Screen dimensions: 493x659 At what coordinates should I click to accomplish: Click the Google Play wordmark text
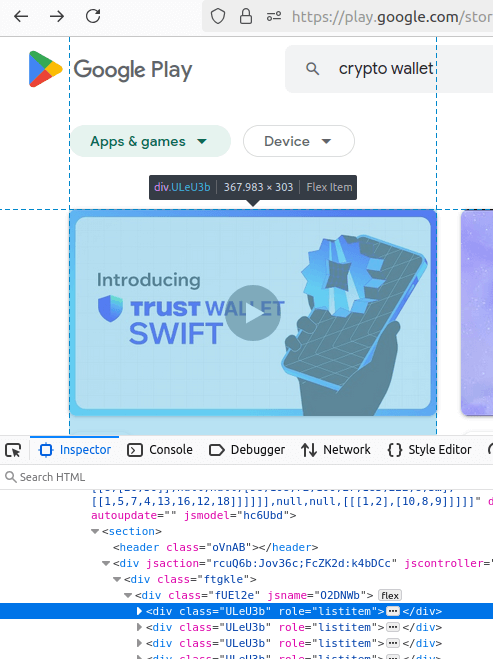(x=133, y=70)
